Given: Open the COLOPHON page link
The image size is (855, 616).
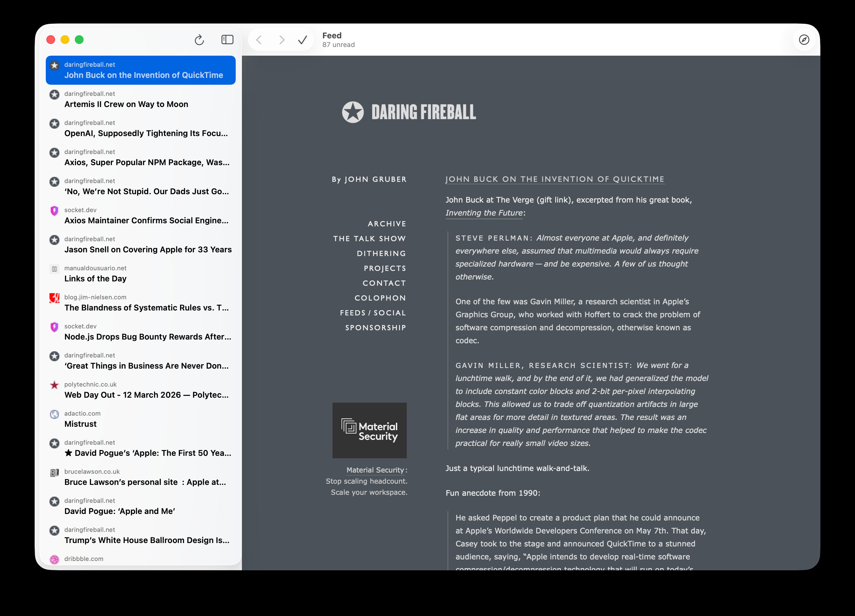Looking at the screenshot, I should pyautogui.click(x=380, y=297).
